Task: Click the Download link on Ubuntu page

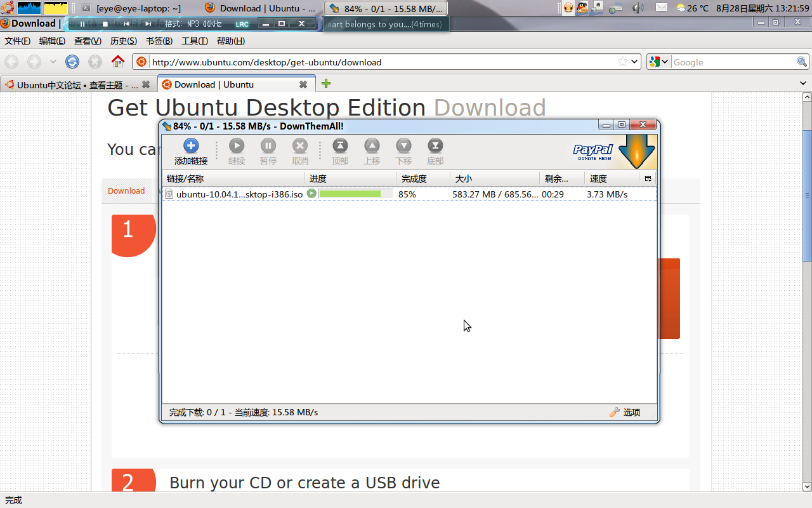Action: 126,190
